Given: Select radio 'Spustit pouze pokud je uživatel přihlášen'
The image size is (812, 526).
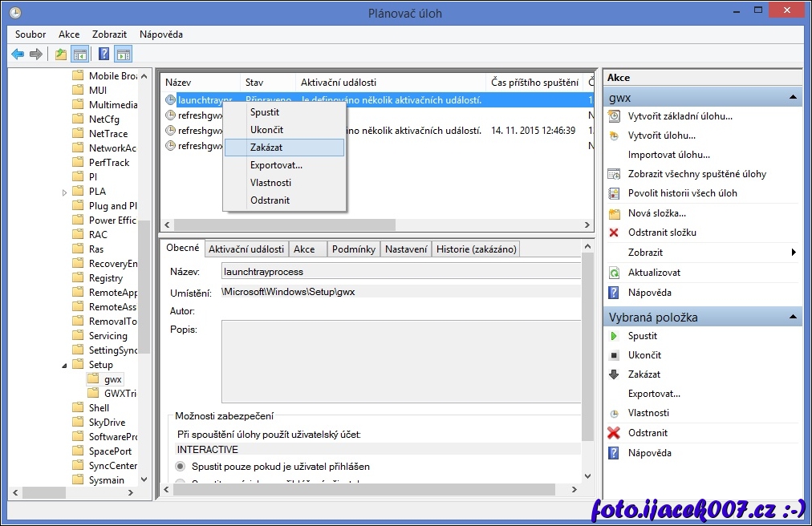Looking at the screenshot, I should coord(181,466).
